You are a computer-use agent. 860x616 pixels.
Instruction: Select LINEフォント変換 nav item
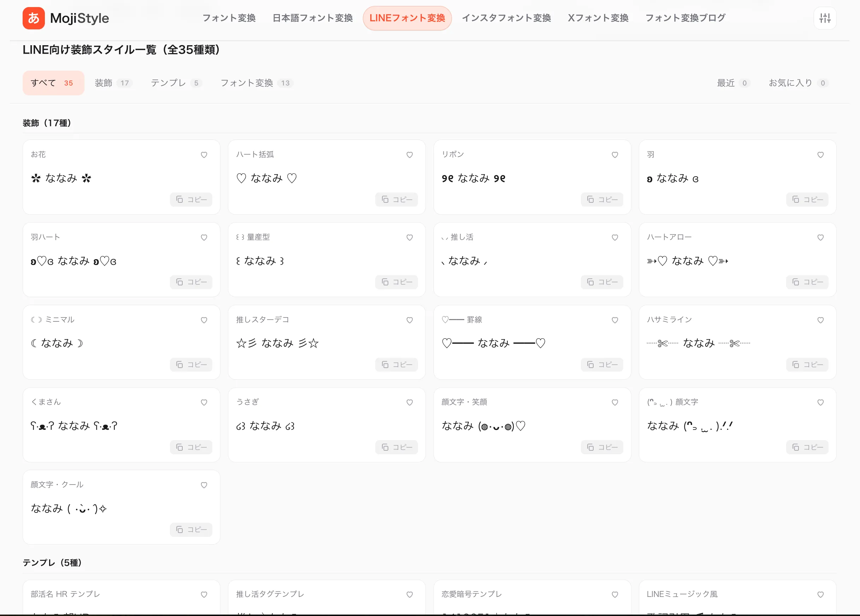(x=407, y=18)
